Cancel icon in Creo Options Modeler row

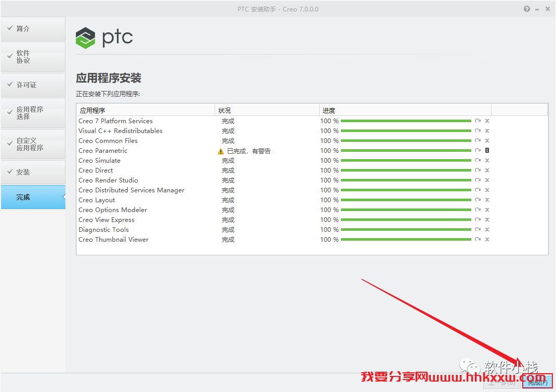point(487,210)
